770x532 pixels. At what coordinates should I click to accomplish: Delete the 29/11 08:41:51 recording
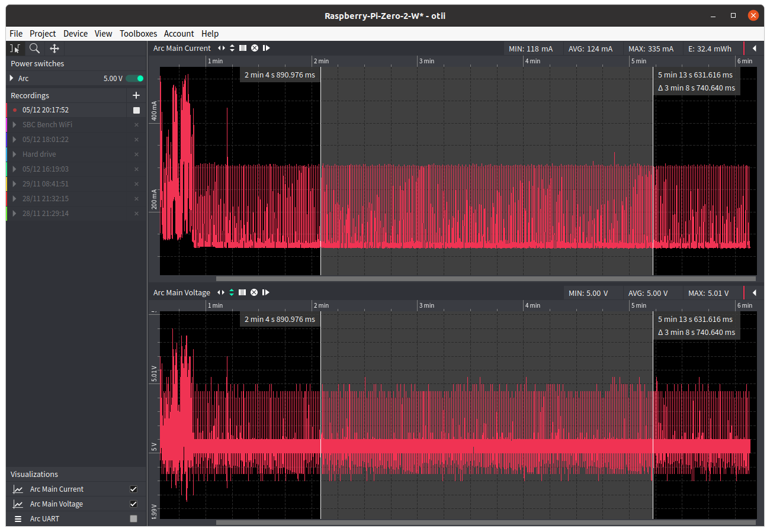[136, 184]
